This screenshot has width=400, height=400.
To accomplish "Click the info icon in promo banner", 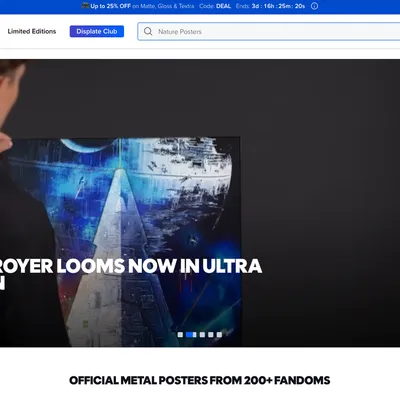I will click(x=314, y=6).
